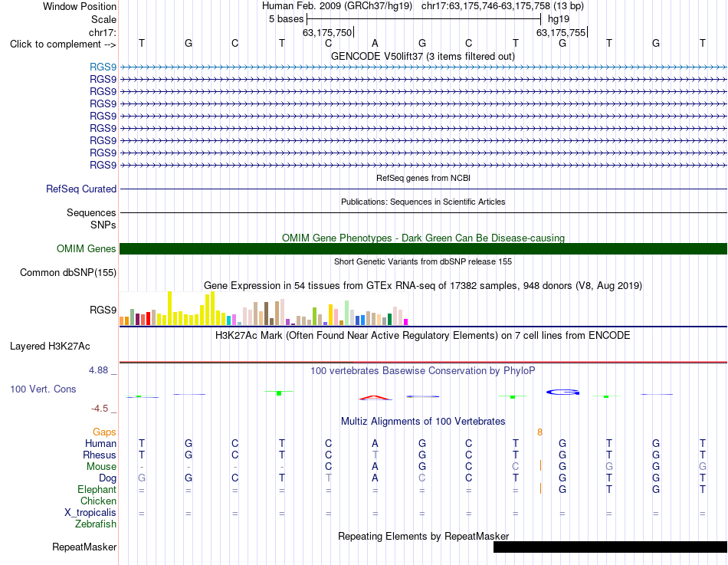728x565 pixels.
Task: Click the RGS9 label beside GTEx chart
Action: coord(103,310)
